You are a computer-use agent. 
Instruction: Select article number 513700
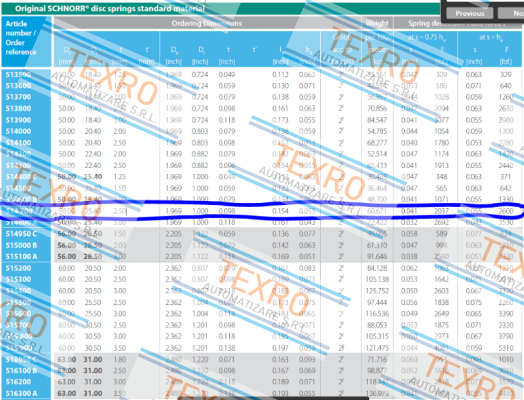click(18, 97)
